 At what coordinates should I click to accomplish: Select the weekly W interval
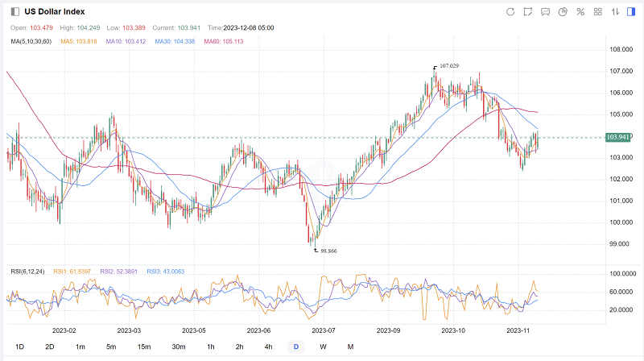(323, 346)
